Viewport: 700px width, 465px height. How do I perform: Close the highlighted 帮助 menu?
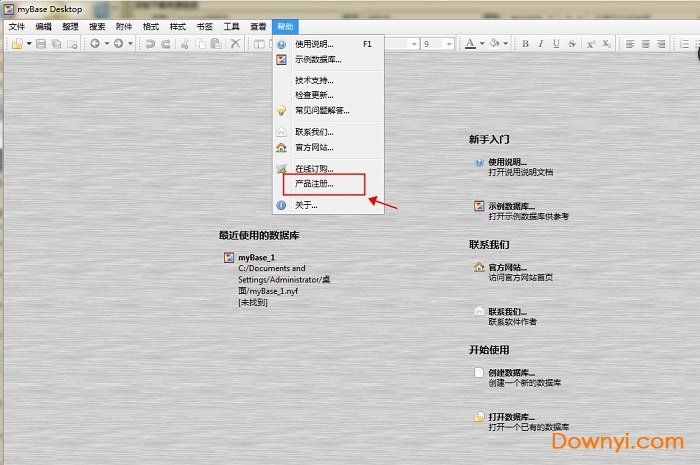click(285, 27)
